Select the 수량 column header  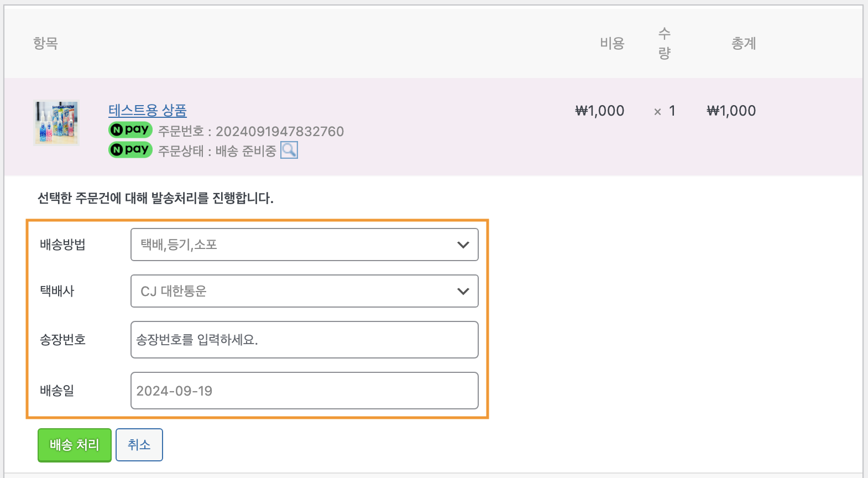[x=665, y=43]
